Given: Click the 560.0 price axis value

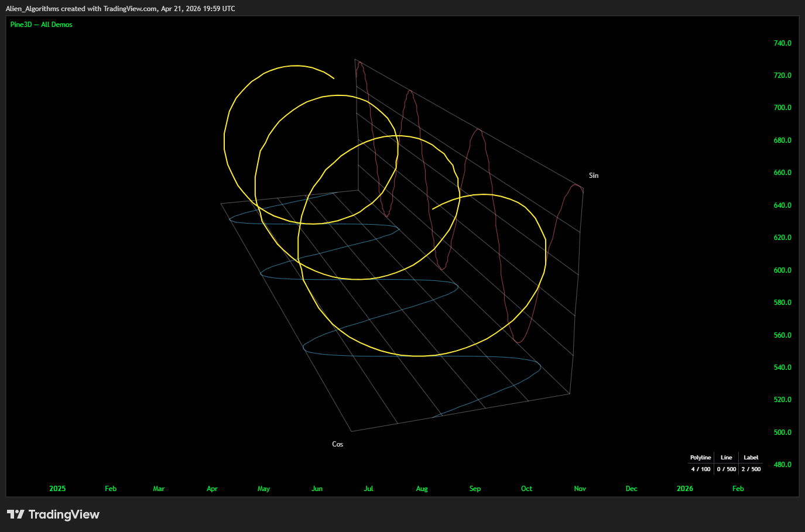Looking at the screenshot, I should [x=782, y=335].
